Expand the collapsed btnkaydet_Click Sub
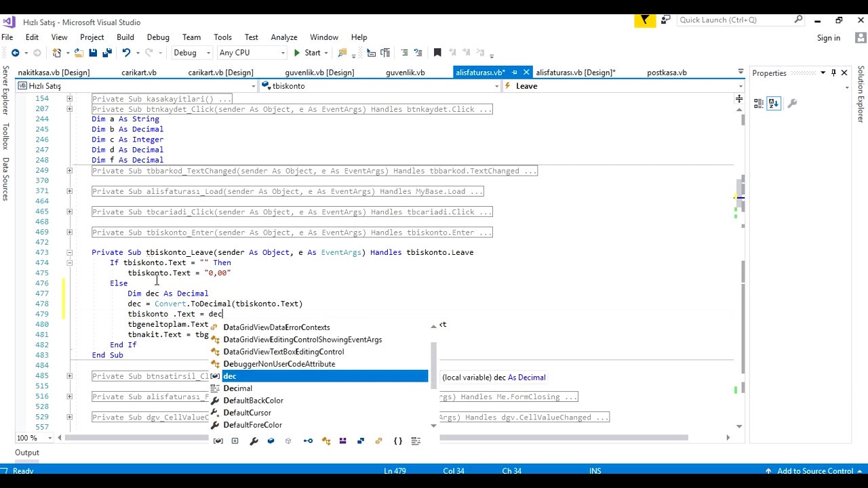The image size is (868, 488). click(69, 109)
